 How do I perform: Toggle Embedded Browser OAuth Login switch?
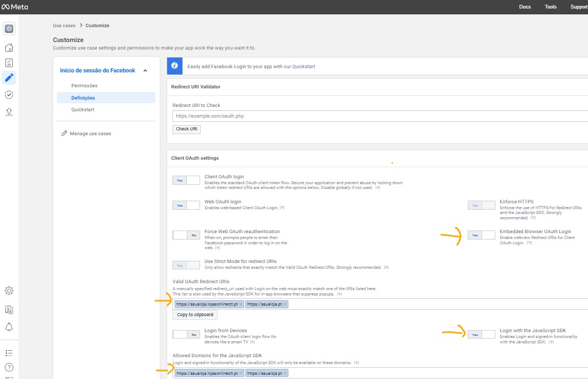click(481, 235)
